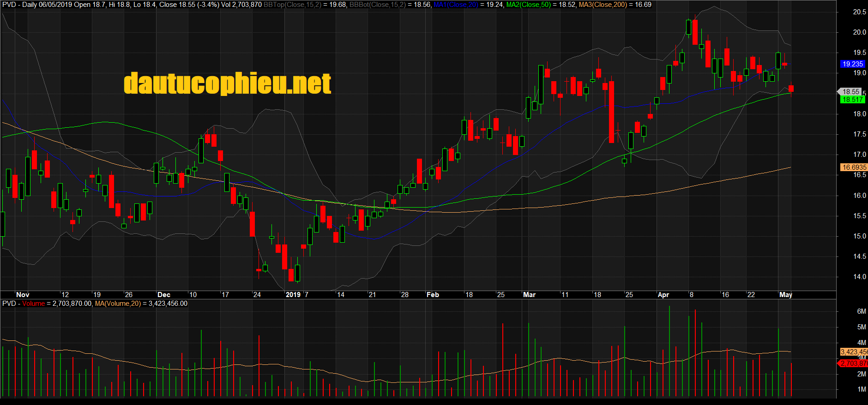Click the orange 16.6935 MA3 price tag

click(x=854, y=167)
